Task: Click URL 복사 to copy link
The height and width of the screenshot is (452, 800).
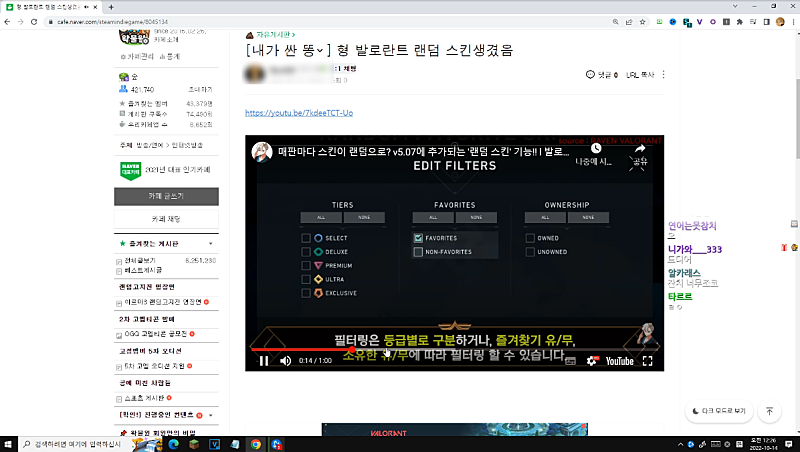Action: tap(640, 74)
